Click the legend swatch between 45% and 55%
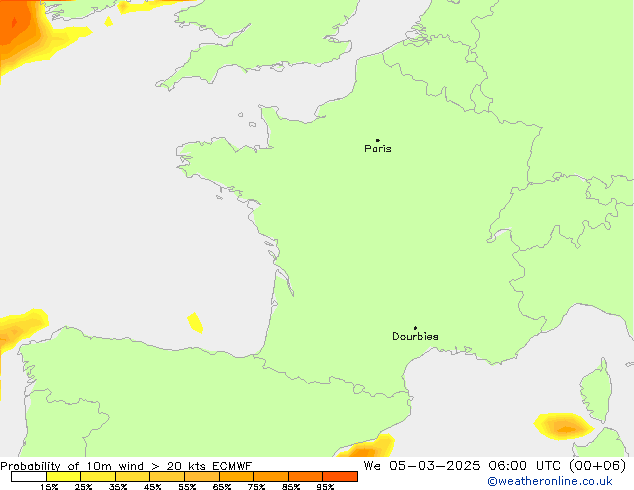 click(x=167, y=477)
